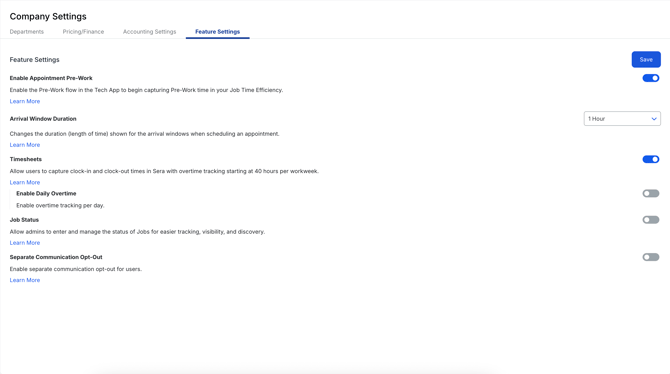670x374 pixels.
Task: Open Learn More under Appointment Pre-Work
Action: 25,101
